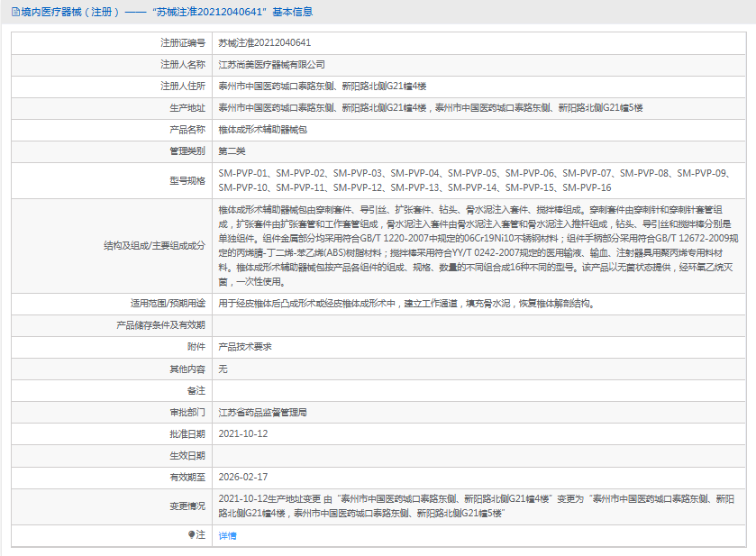Viewport: 756px width, 556px height.
Task: Select approving department 江苏省药品监督管理局
Action: click(x=263, y=413)
